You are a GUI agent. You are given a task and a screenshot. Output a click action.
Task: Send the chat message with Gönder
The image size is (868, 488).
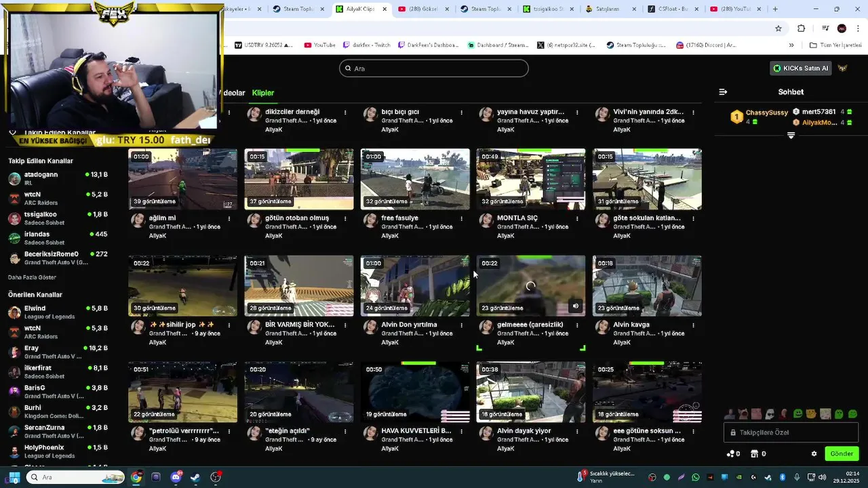pos(842,453)
